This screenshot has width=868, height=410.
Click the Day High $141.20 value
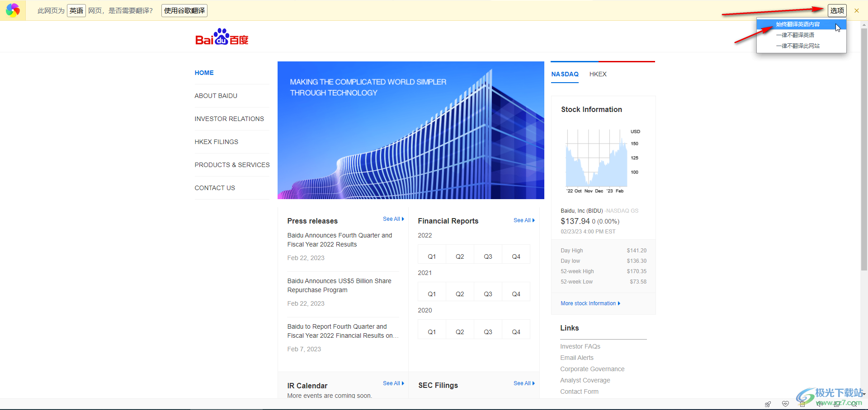click(x=637, y=251)
